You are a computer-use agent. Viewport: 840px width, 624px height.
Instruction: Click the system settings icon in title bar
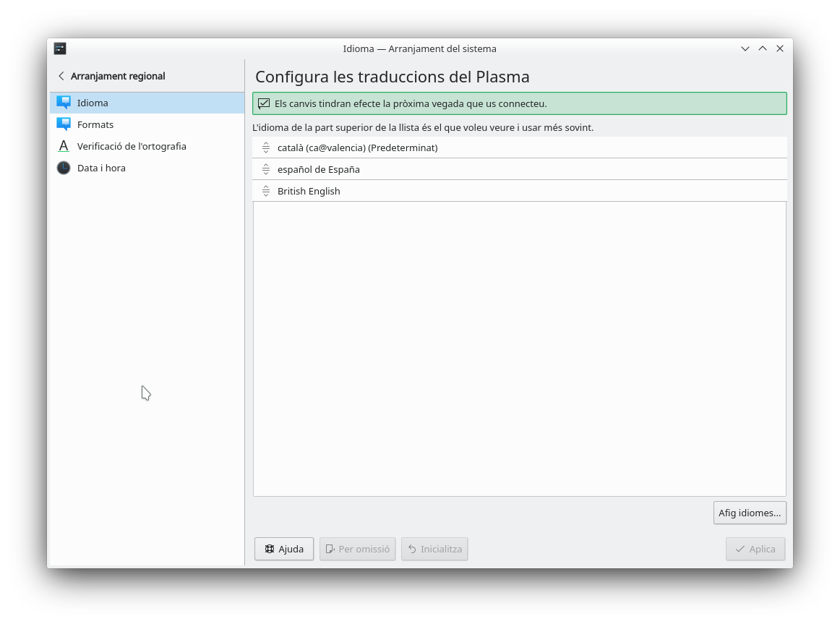60,48
